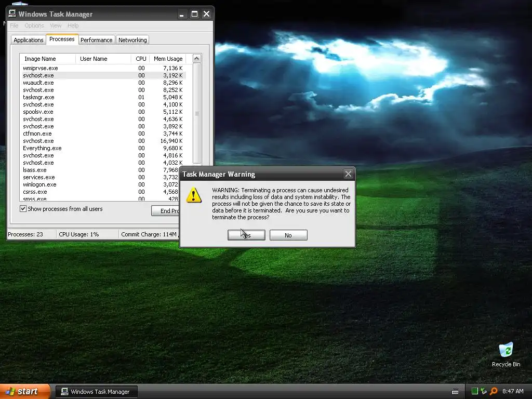Select the Everything.exe process

coord(103,148)
